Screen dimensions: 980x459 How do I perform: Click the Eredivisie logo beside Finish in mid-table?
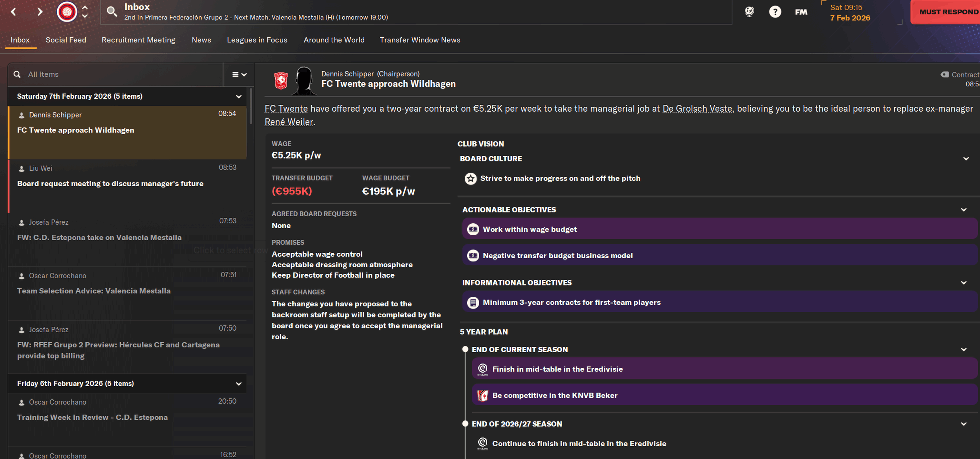(482, 369)
